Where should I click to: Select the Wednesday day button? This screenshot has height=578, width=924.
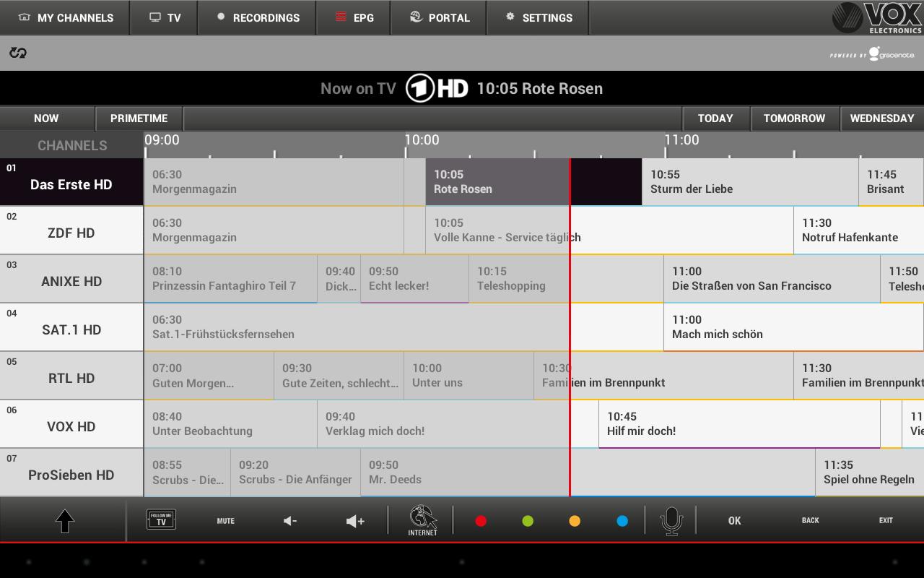(x=882, y=118)
